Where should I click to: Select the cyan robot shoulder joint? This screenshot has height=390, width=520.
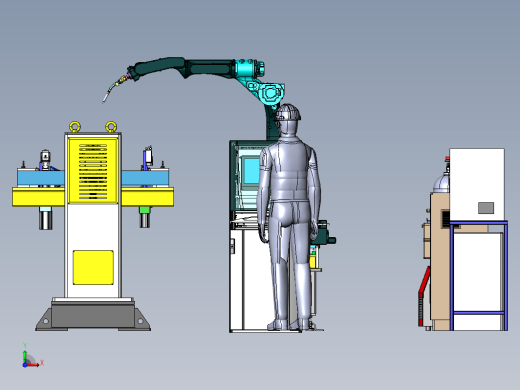point(272,93)
